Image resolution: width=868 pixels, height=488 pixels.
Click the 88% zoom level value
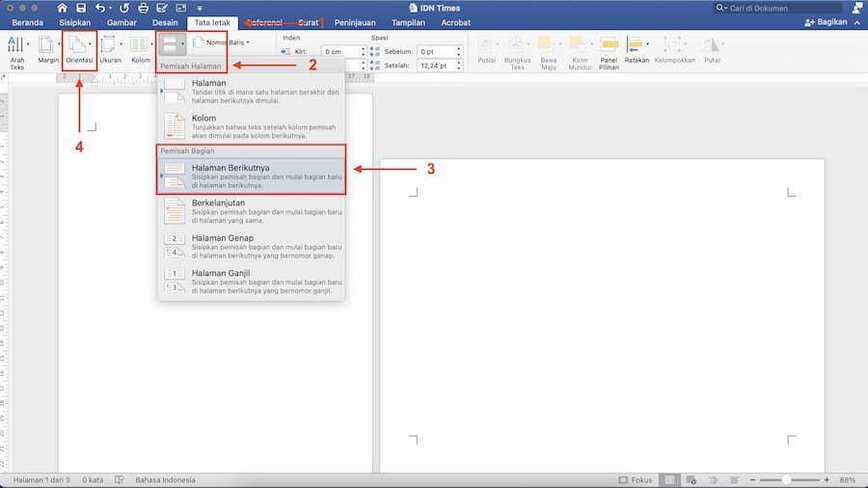click(x=847, y=480)
